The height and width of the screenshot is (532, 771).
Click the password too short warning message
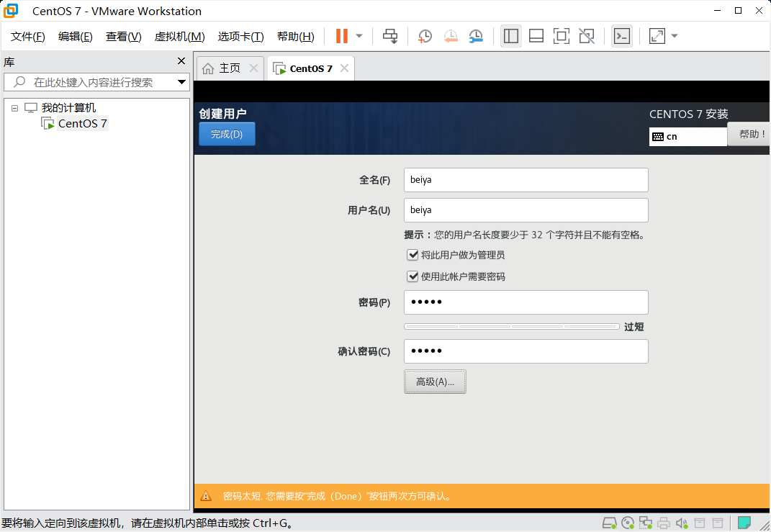[338, 496]
